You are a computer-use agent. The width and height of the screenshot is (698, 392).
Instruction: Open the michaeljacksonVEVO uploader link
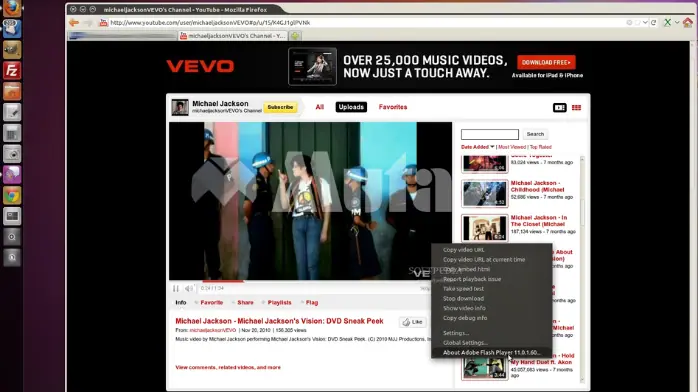click(213, 330)
